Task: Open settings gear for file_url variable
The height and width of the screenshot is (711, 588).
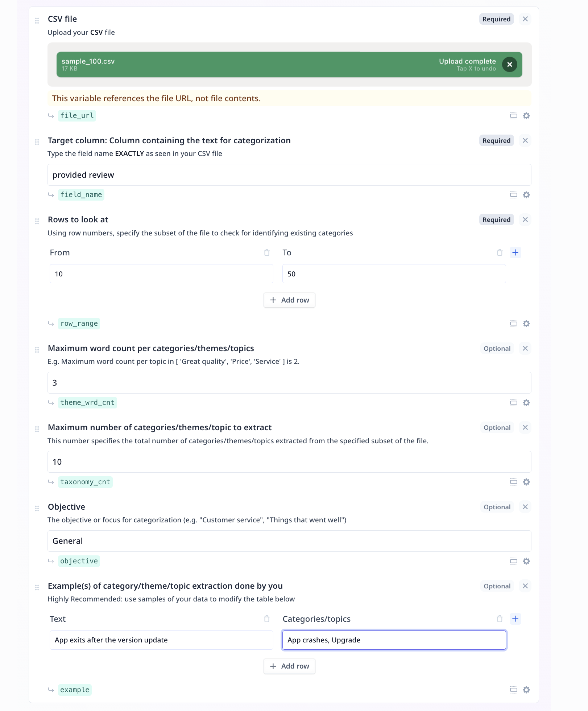Action: pyautogui.click(x=526, y=116)
